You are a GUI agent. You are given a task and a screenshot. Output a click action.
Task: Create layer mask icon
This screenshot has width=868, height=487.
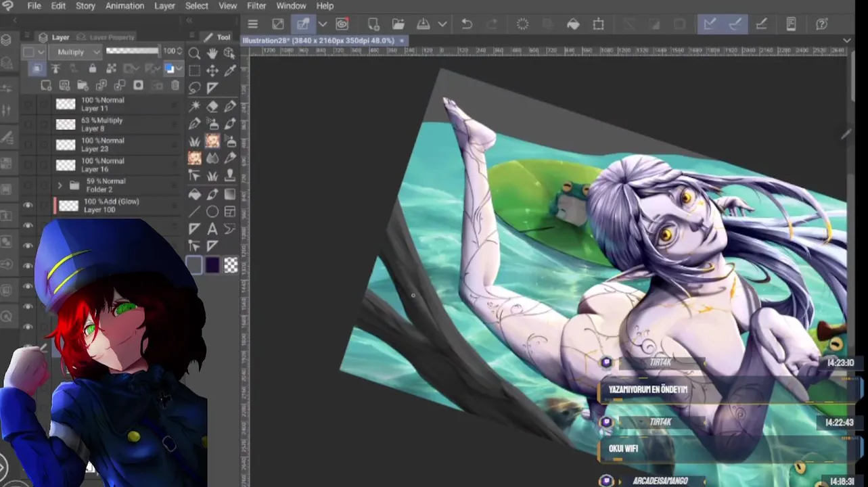point(138,85)
